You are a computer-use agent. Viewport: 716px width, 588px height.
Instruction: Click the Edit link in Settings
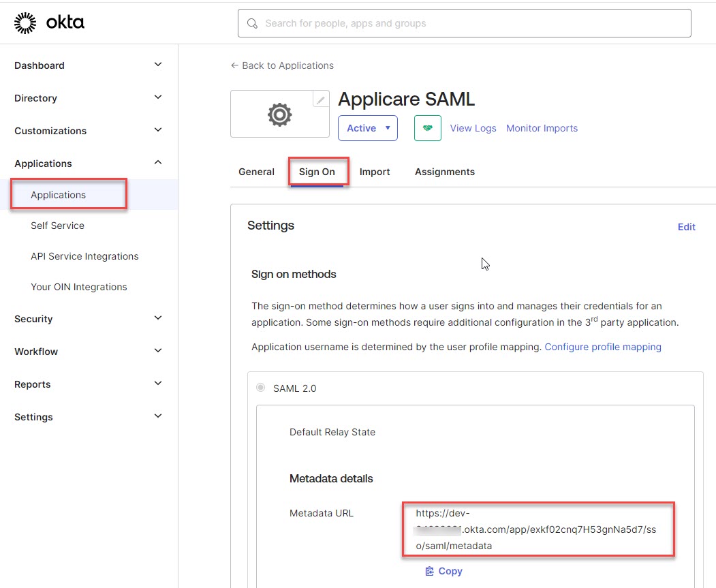pyautogui.click(x=686, y=227)
